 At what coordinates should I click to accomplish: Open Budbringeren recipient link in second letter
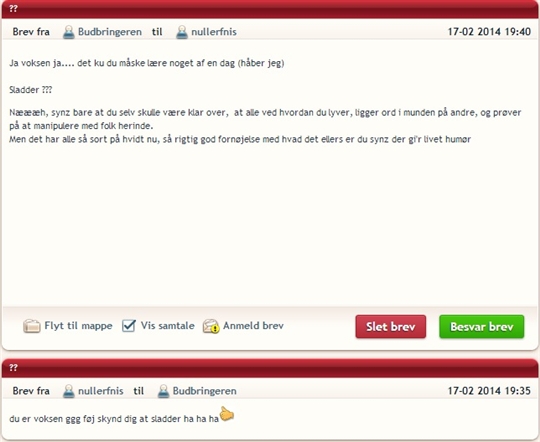[x=205, y=391]
